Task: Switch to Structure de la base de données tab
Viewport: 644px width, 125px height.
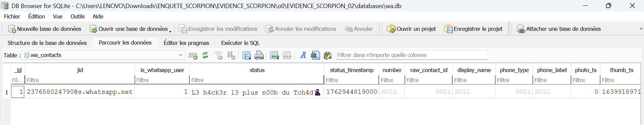Action: tap(47, 43)
